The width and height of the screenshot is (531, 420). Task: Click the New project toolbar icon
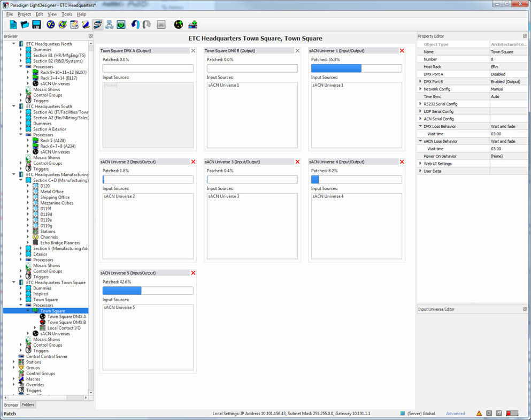click(13, 25)
